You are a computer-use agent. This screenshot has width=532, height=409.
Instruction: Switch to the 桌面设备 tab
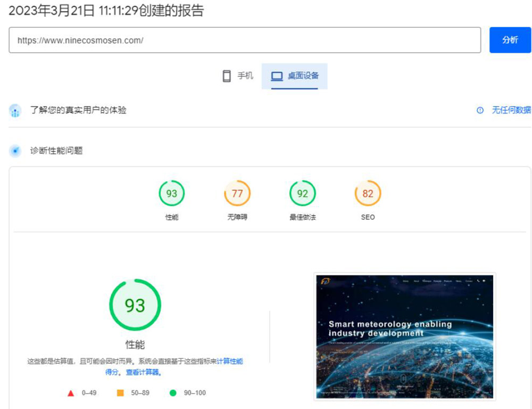pos(294,76)
